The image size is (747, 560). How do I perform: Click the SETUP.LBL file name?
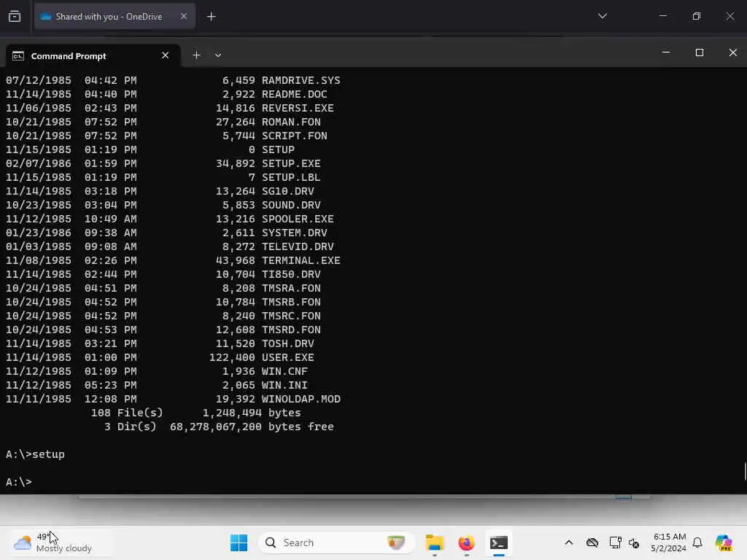point(291,177)
